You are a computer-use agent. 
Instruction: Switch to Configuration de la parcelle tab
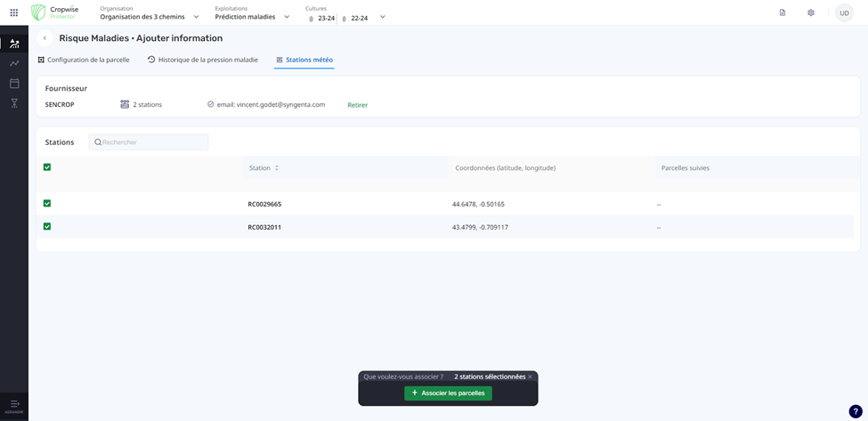[x=84, y=60]
